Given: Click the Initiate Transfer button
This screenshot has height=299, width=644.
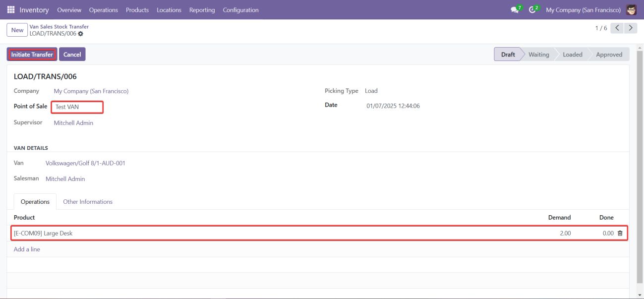Looking at the screenshot, I should click(32, 55).
